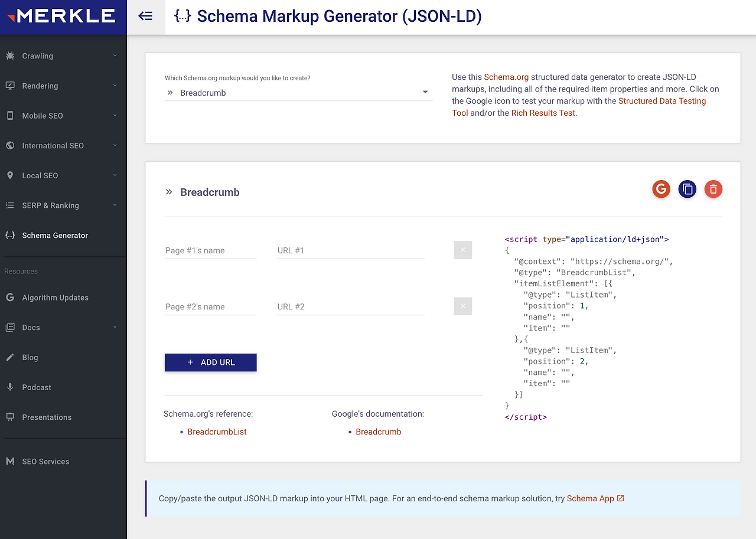The image size is (756, 539).
Task: Remove the Page #1 row with X
Action: [x=463, y=250]
